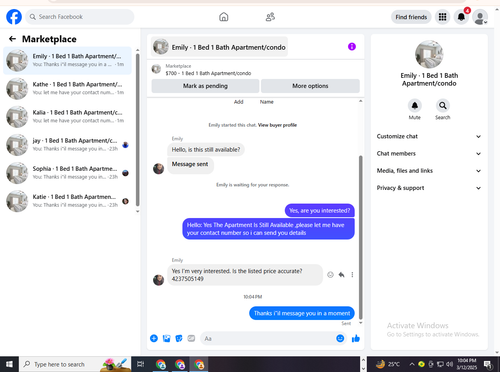
Task: Open the Home feed icon
Action: point(224,17)
